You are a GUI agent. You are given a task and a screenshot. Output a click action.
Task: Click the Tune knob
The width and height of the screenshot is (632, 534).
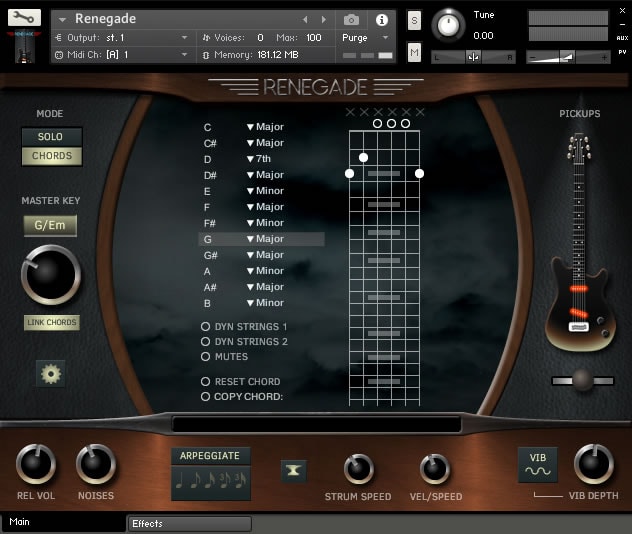[448, 25]
